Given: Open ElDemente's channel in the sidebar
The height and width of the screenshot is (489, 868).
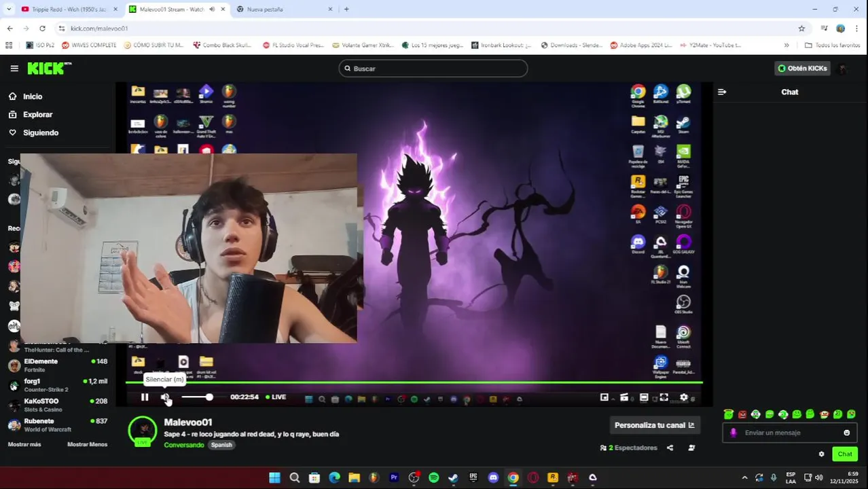Looking at the screenshot, I should click(58, 365).
